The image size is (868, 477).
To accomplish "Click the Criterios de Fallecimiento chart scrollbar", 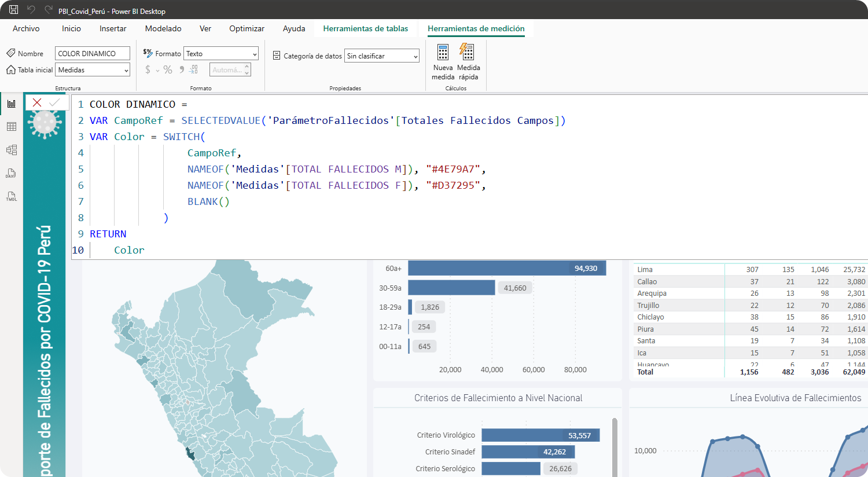I will click(x=615, y=446).
